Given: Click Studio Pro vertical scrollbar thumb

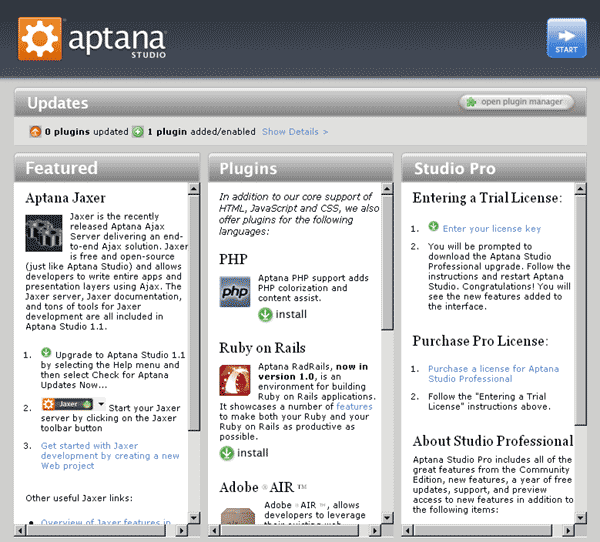Looking at the screenshot, I should [580, 310].
